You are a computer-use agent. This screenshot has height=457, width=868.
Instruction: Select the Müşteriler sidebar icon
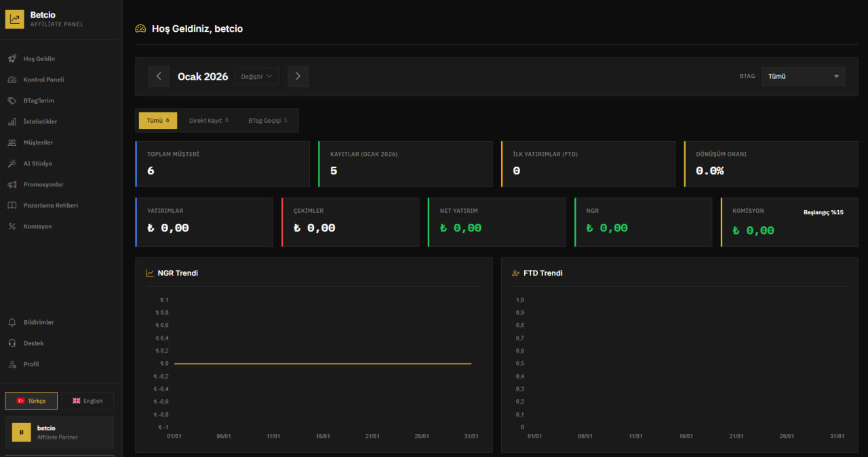click(x=10, y=142)
